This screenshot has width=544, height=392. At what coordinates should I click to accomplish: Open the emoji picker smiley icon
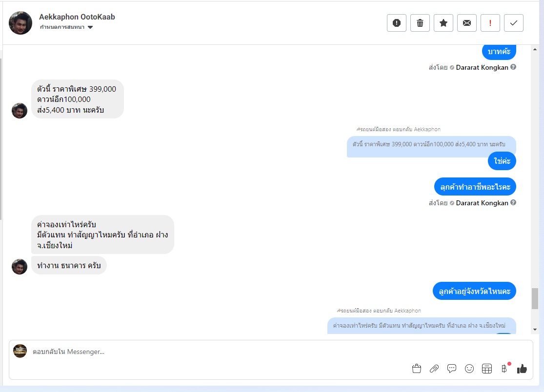(x=469, y=369)
